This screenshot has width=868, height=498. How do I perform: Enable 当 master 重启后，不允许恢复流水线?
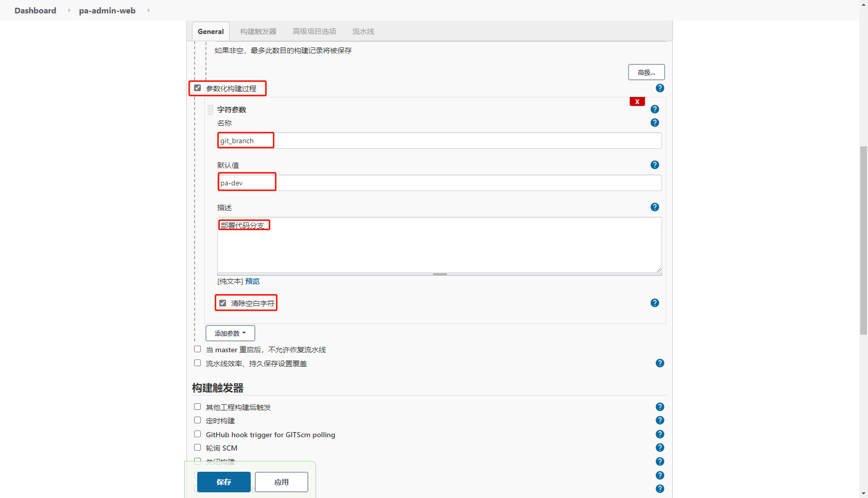pos(197,349)
